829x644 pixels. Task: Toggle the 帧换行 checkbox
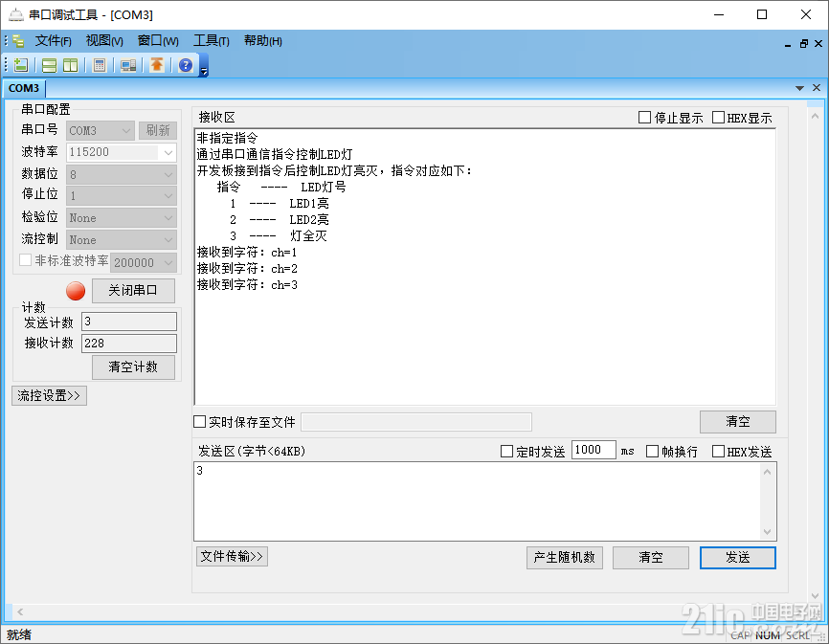click(x=653, y=451)
